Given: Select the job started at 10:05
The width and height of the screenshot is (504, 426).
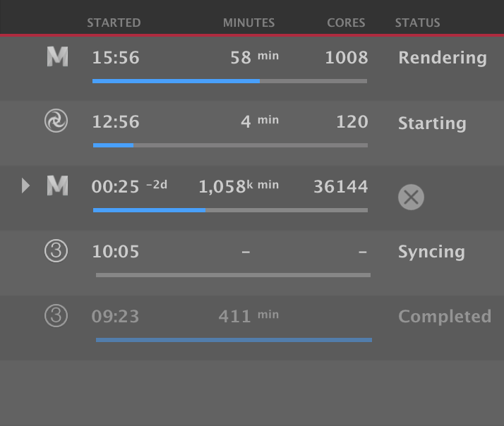Looking at the screenshot, I should tap(116, 252).
